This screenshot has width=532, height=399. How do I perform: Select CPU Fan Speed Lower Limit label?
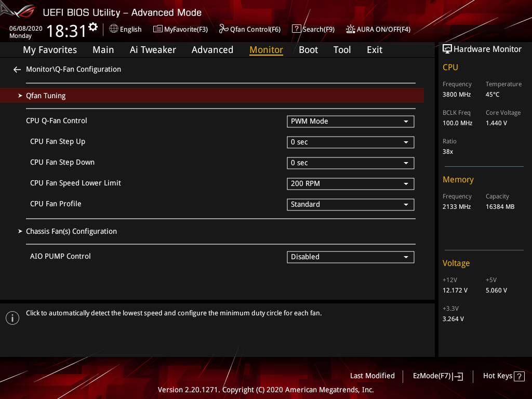pyautogui.click(x=75, y=183)
